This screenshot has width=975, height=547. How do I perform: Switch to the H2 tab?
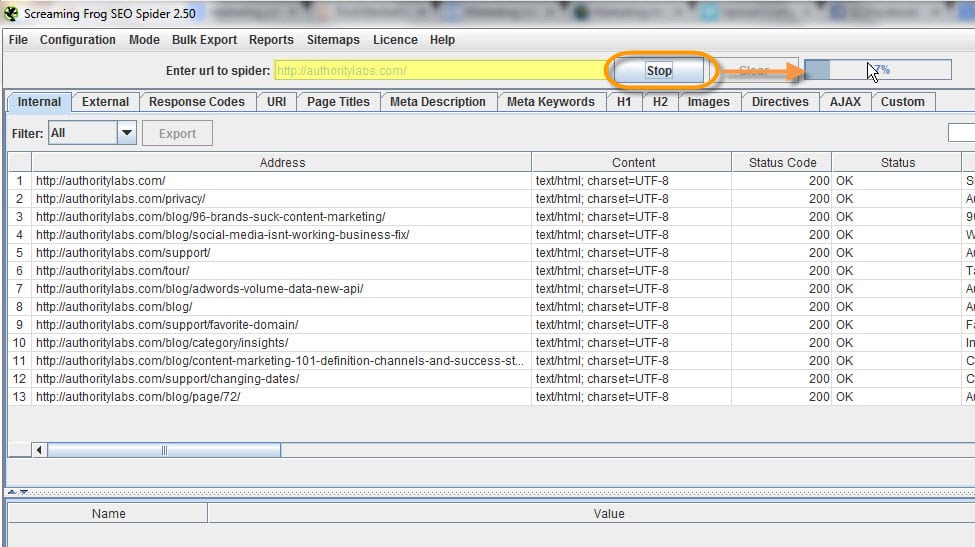(660, 102)
